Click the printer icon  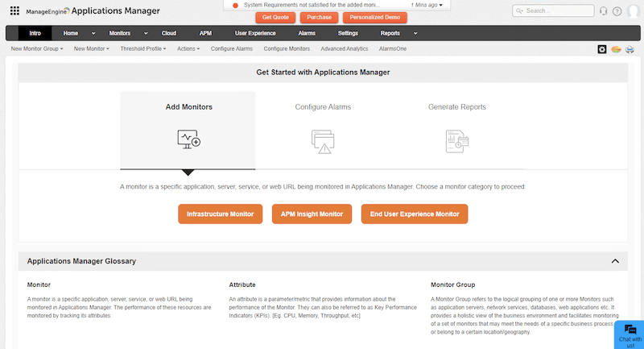click(630, 49)
